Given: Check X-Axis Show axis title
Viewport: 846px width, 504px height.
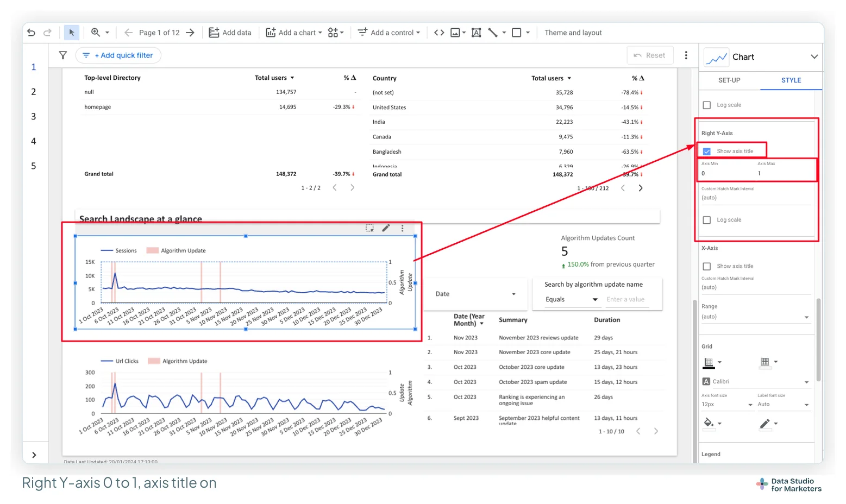Looking at the screenshot, I should point(707,266).
